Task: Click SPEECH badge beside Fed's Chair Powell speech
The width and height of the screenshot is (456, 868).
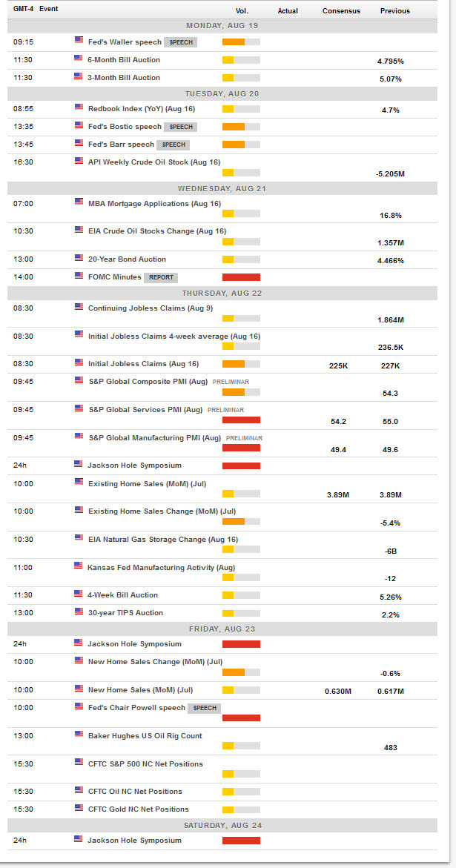Action: click(x=204, y=708)
